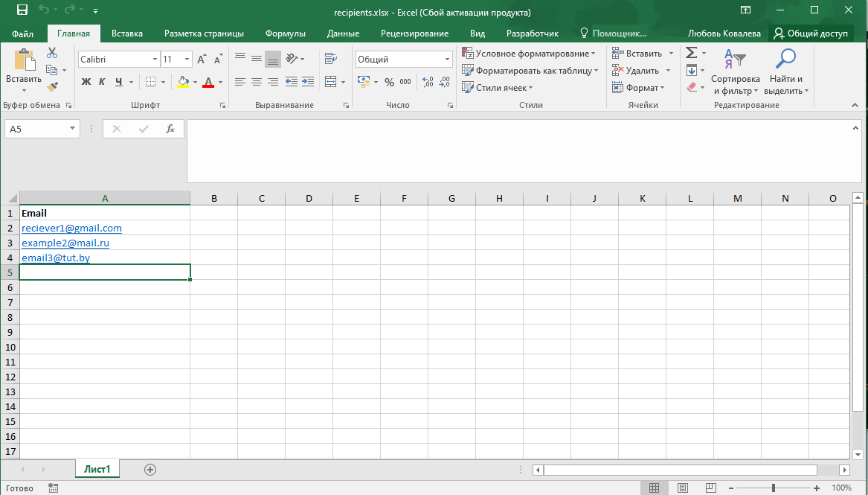
Task: Open the example2@mail.ru link
Action: (65, 243)
